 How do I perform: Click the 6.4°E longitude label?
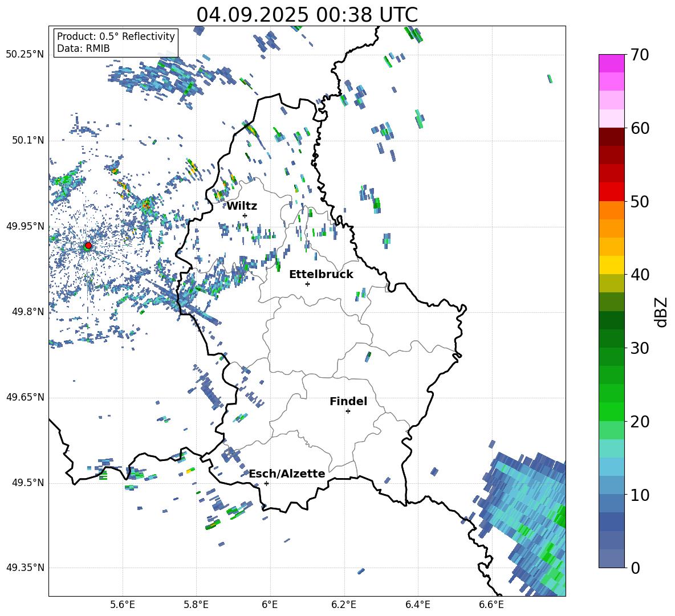[x=418, y=605]
